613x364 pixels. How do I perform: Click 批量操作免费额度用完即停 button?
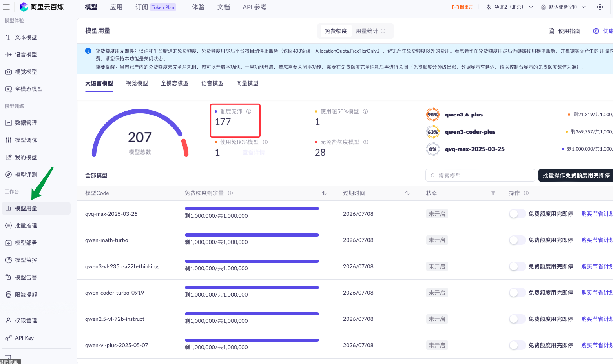[576, 175]
